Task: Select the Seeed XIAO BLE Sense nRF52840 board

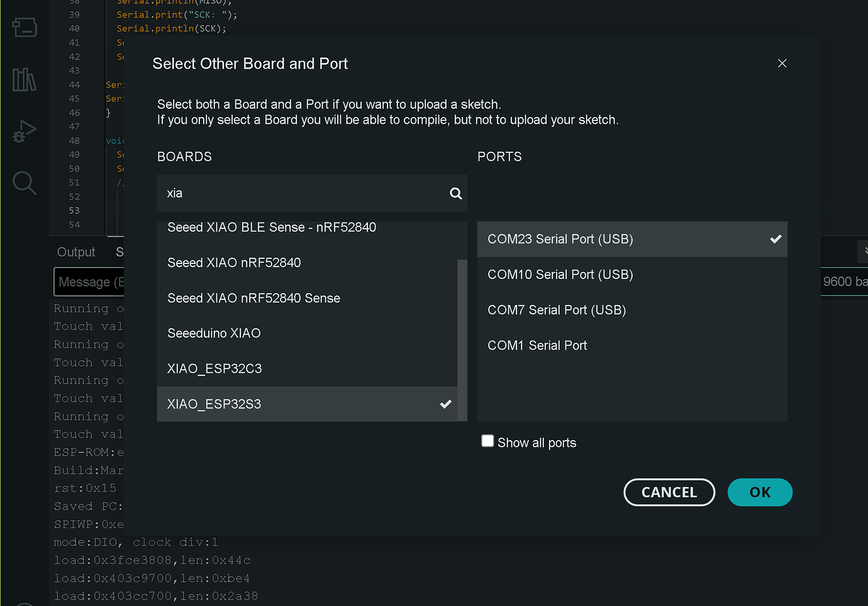Action: click(271, 228)
